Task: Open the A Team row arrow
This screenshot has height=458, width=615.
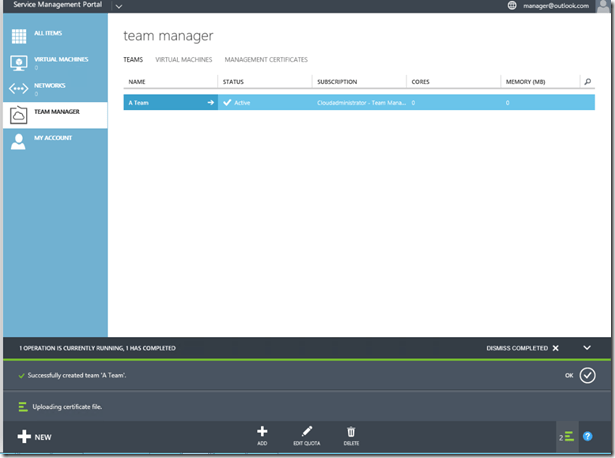Action: 210,102
